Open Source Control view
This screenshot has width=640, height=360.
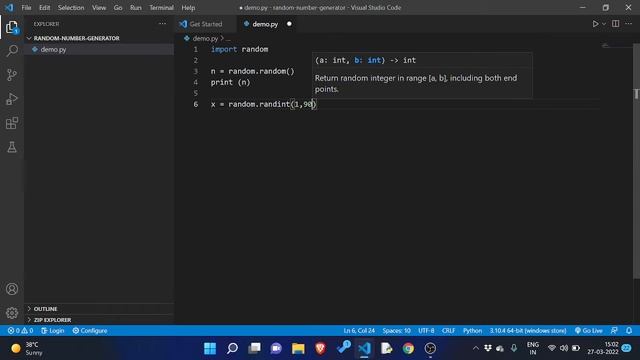pyautogui.click(x=12, y=75)
